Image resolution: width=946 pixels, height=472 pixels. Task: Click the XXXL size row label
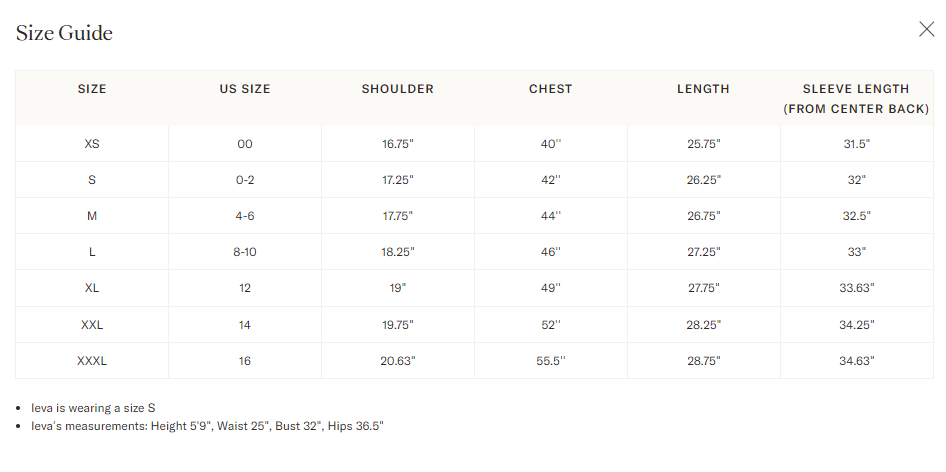(92, 361)
